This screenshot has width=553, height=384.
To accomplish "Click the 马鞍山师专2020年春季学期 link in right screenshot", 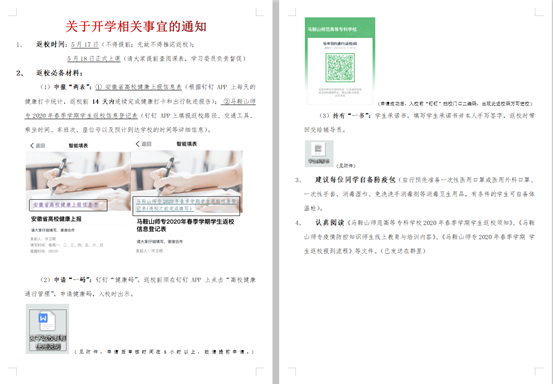I will click(186, 205).
